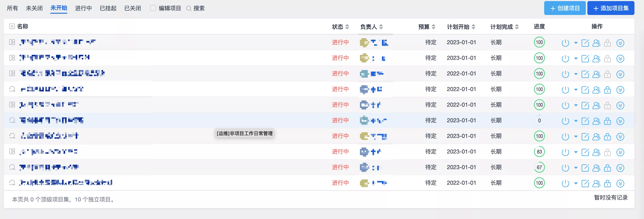Click the search magnifier icon labeled 搜索
This screenshot has height=219, width=644.
pyautogui.click(x=189, y=8)
